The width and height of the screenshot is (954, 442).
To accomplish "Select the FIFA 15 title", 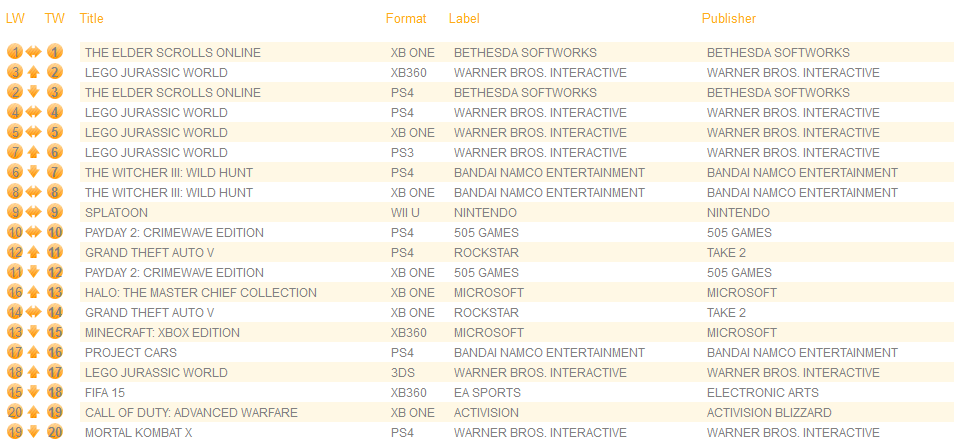I will 105,393.
